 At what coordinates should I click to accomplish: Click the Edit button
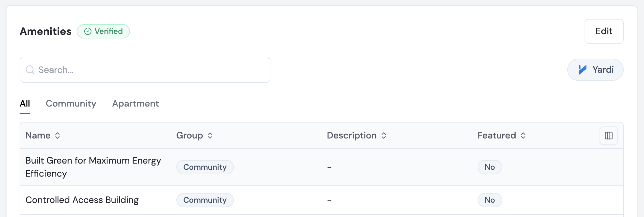tap(604, 31)
